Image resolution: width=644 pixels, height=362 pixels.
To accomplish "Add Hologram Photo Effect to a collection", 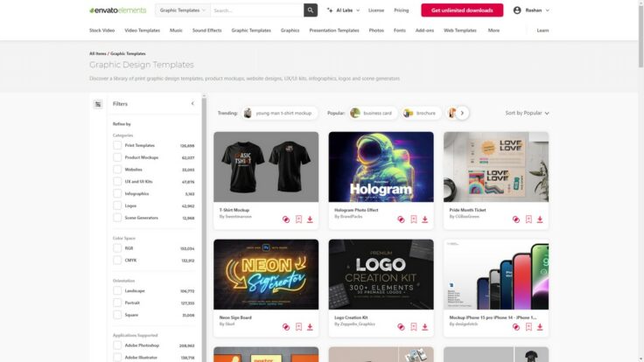I will pos(401,219).
